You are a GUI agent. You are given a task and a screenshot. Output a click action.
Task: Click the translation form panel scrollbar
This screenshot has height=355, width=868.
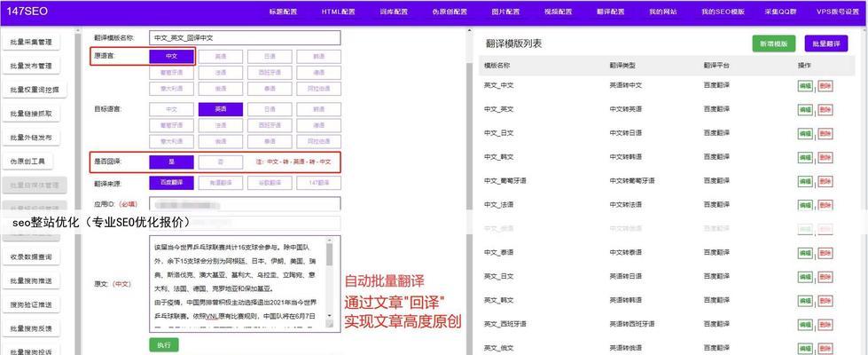click(470, 191)
